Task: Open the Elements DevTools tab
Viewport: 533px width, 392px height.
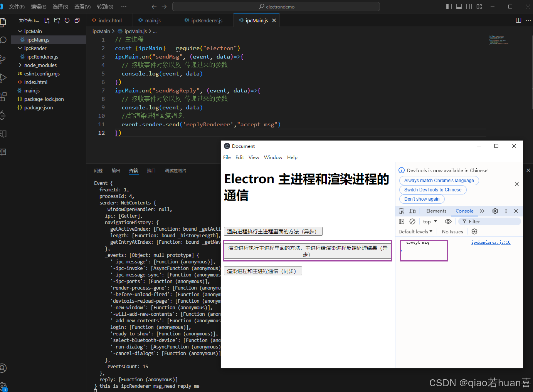Action: point(436,211)
